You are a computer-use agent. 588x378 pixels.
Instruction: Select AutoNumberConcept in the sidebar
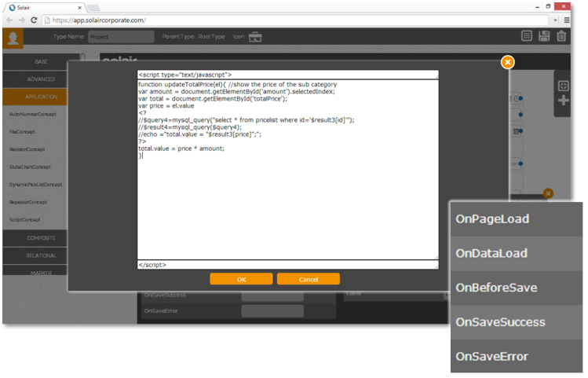(35, 114)
